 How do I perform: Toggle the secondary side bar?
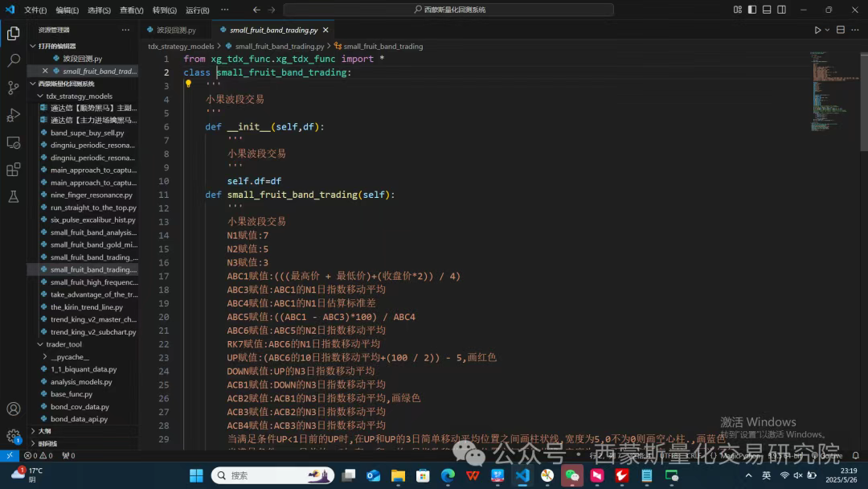click(782, 10)
